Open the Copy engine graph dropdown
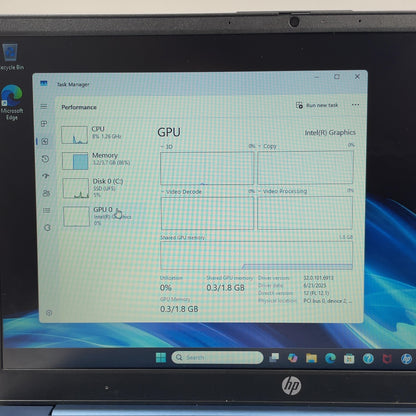 (x=267, y=146)
